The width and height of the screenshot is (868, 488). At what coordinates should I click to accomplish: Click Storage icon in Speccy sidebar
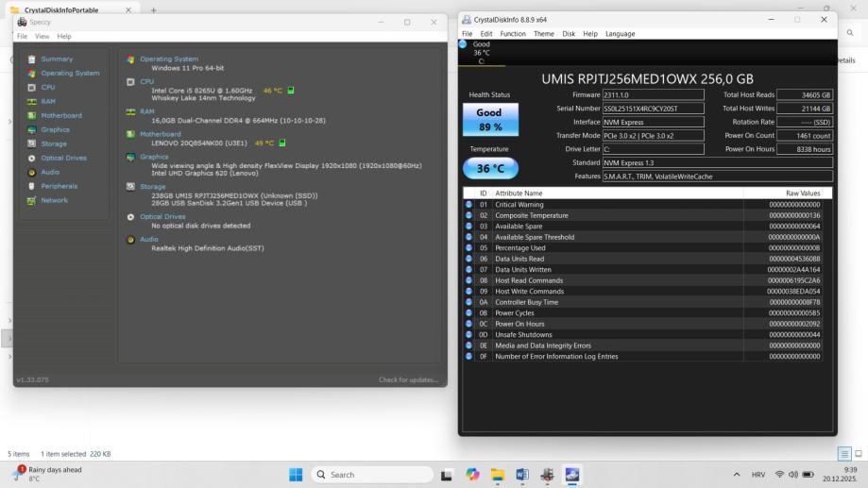(31, 143)
